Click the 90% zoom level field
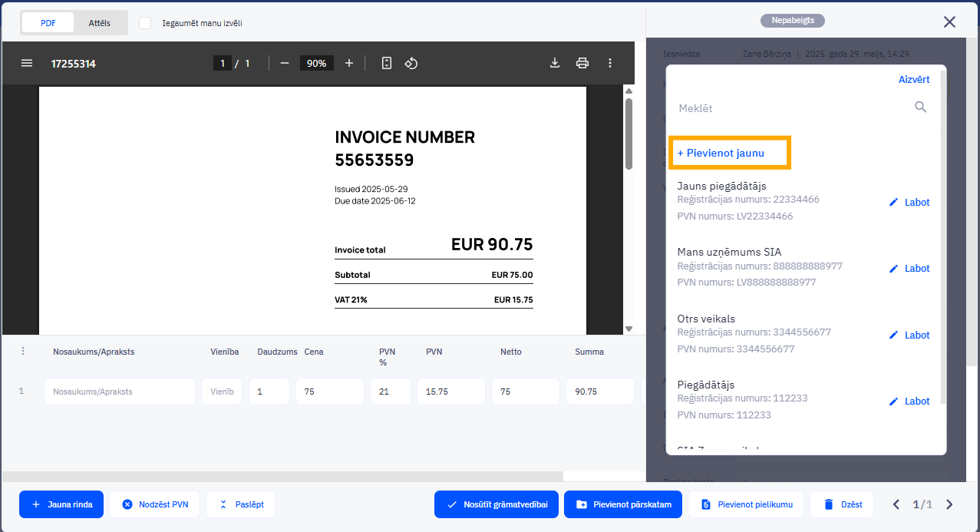 click(x=316, y=63)
